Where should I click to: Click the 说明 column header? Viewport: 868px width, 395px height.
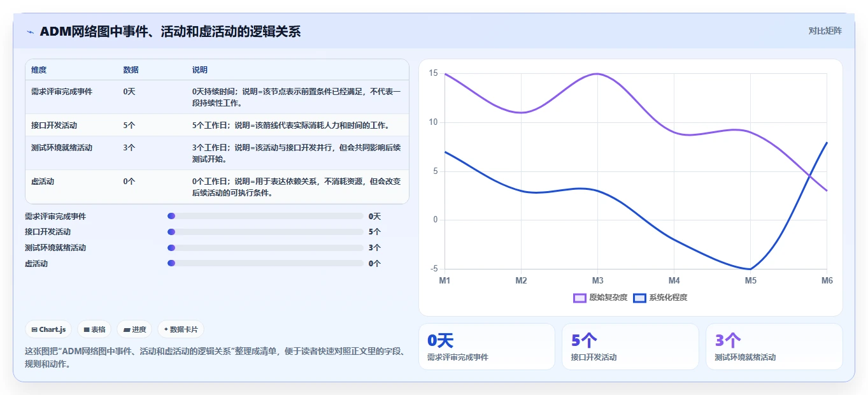[200, 70]
